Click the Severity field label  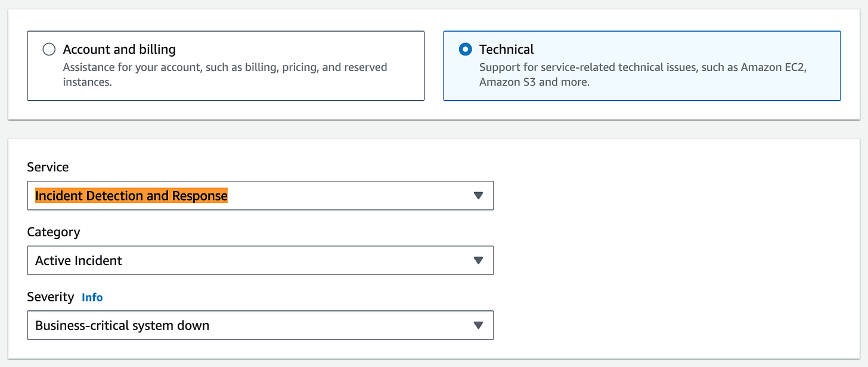point(51,297)
